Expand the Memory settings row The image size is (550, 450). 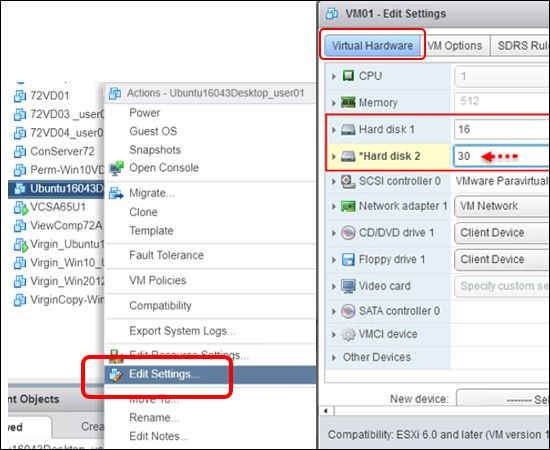click(334, 103)
